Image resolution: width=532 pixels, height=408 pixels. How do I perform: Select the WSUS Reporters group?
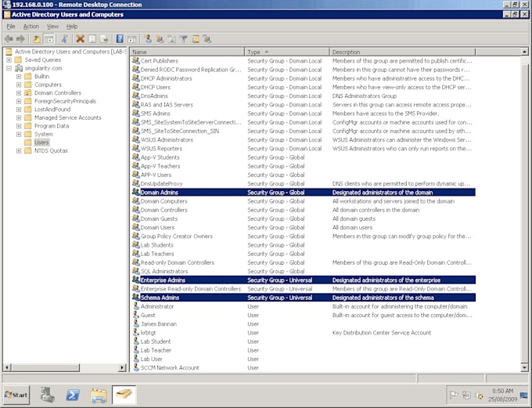pyautogui.click(x=161, y=149)
